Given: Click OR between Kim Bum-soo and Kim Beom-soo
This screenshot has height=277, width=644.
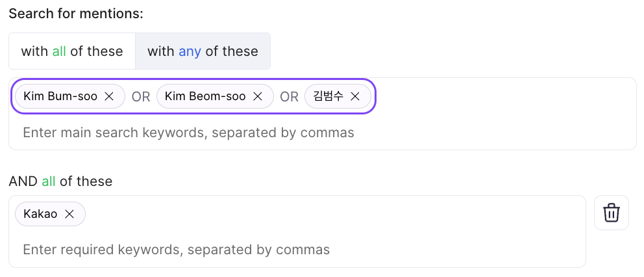Looking at the screenshot, I should 141,97.
